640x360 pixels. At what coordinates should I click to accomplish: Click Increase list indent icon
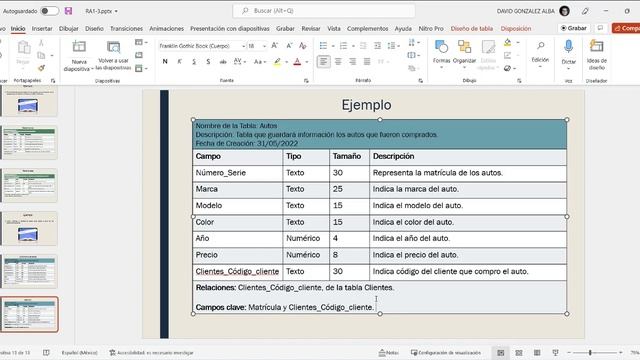point(378,46)
